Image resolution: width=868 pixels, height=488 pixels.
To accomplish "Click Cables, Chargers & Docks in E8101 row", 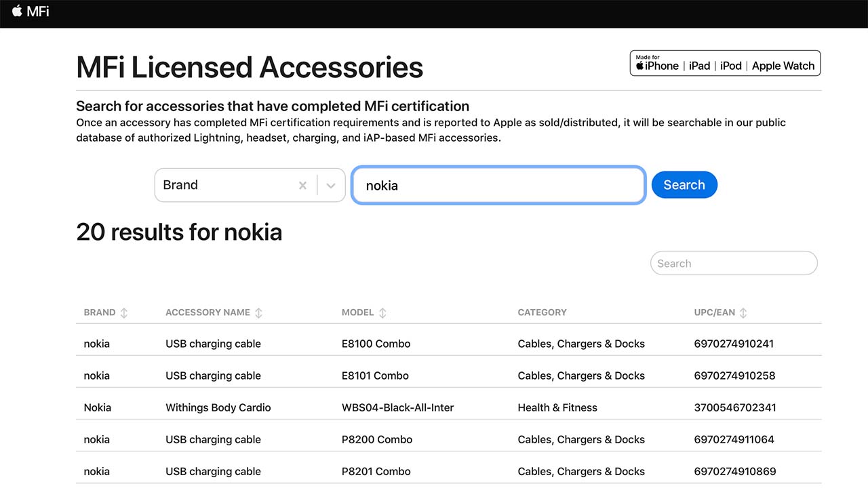I will [x=581, y=375].
